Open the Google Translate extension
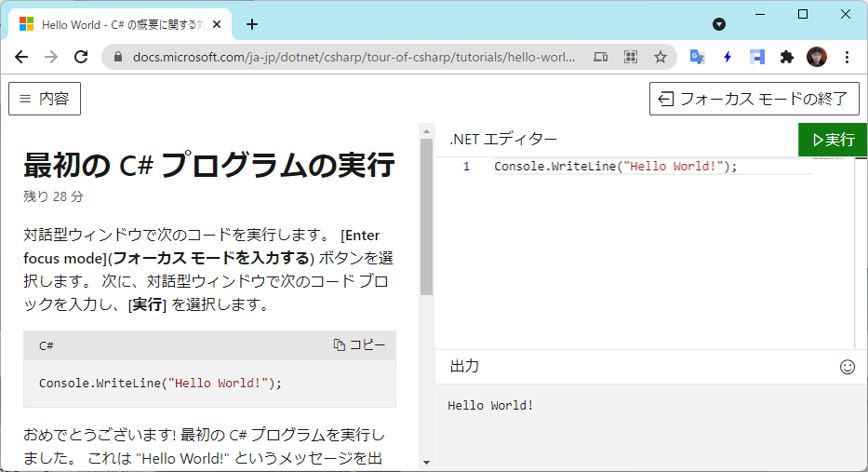The image size is (868, 472). (698, 57)
